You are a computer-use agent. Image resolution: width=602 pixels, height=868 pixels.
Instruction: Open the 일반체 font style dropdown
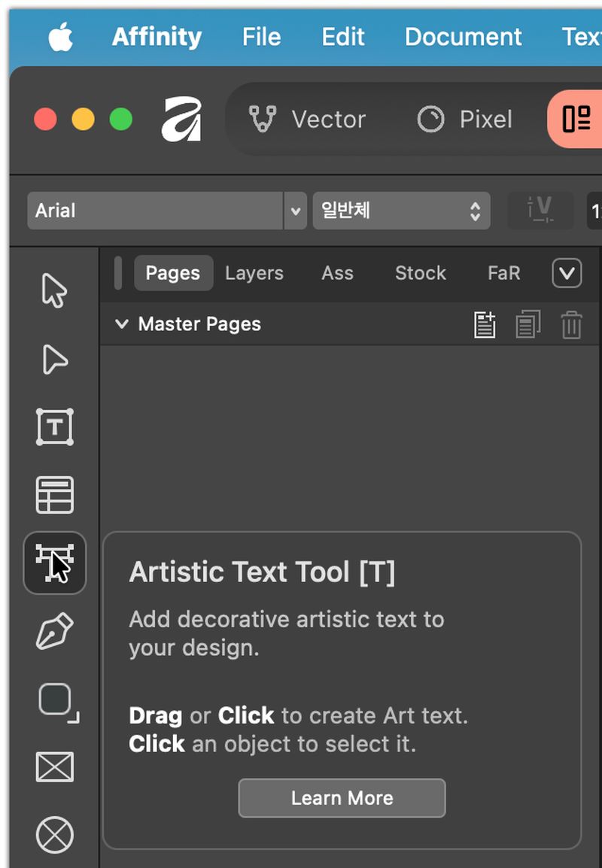pos(402,211)
